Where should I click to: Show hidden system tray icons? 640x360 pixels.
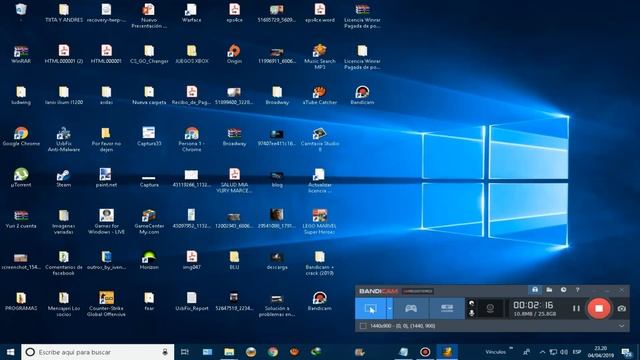pyautogui.click(x=542, y=352)
